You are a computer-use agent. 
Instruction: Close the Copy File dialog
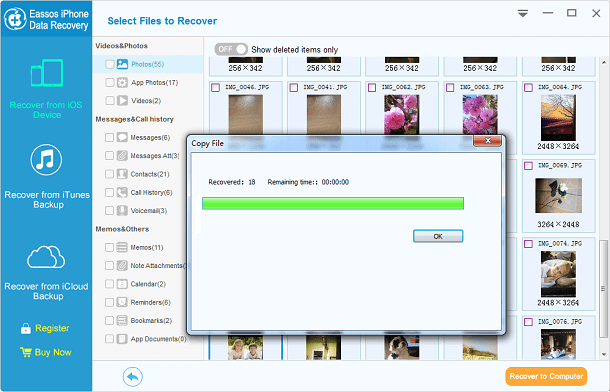coord(488,140)
